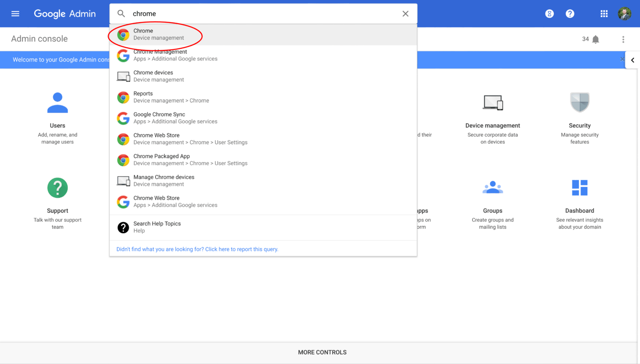The image size is (640, 364).
Task: Select the Chrome Management search result
Action: [x=263, y=55]
